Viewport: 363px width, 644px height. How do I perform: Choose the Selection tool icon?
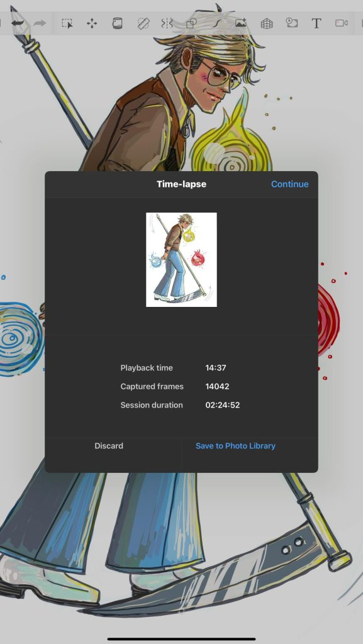click(67, 23)
